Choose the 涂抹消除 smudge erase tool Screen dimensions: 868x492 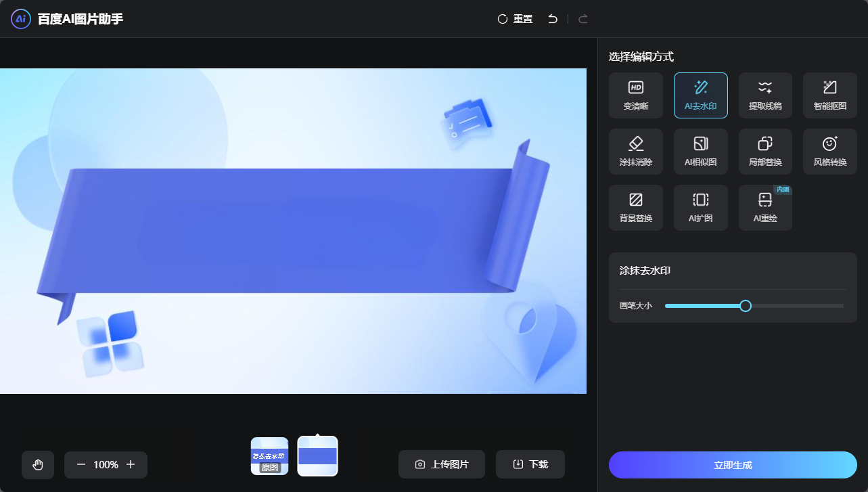pyautogui.click(x=635, y=151)
